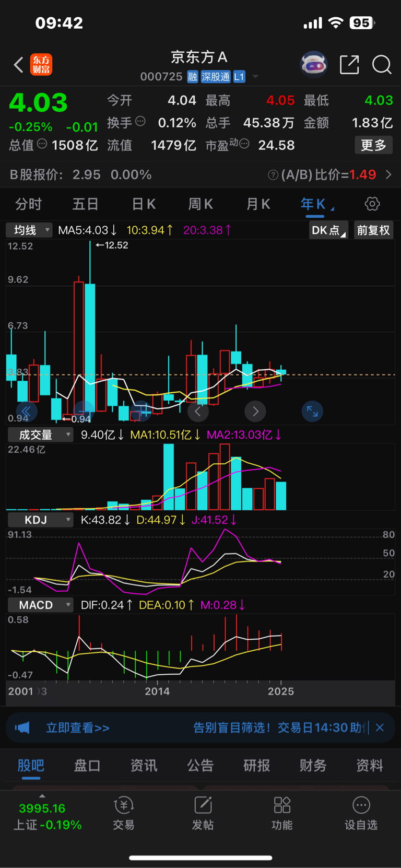Screen dimensions: 401x868
Task: Open the robot assistant avatar icon
Action: 314,65
